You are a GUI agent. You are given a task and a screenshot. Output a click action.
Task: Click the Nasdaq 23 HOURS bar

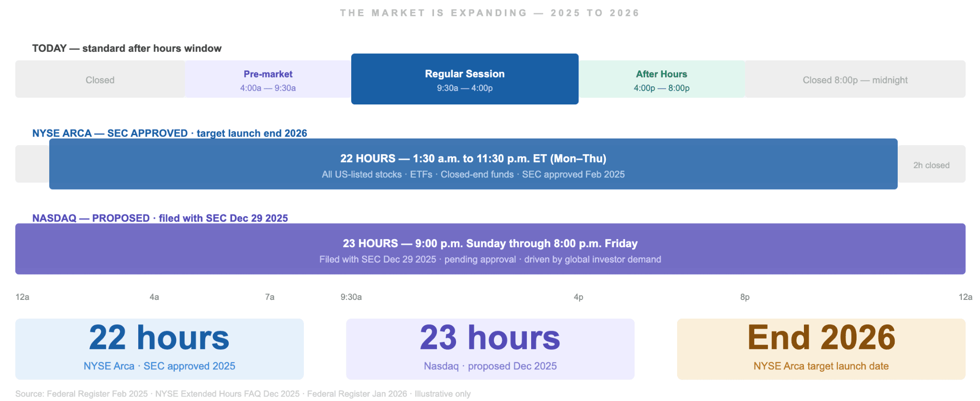click(x=490, y=249)
